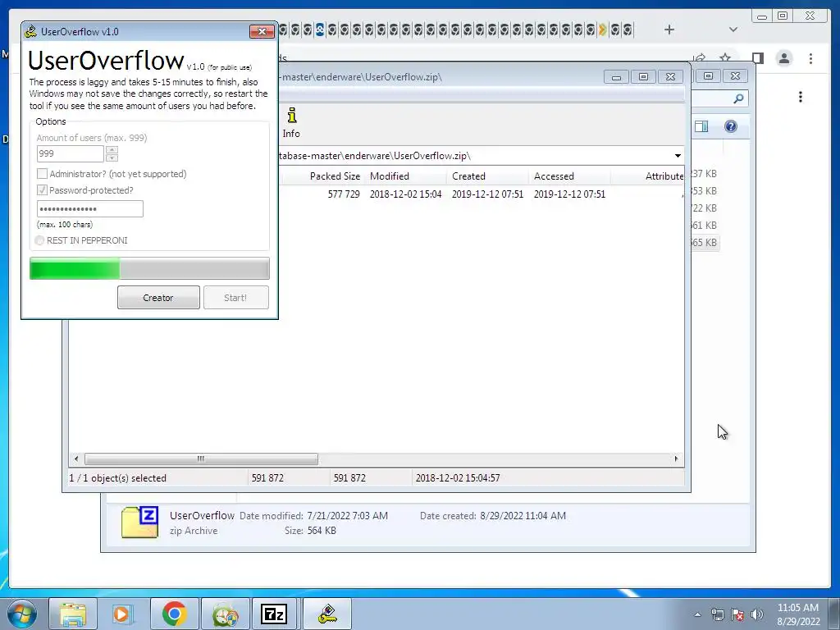Click the right arrow of the 7-Zip horizontal scrollbar
The image size is (840, 630).
(676, 459)
